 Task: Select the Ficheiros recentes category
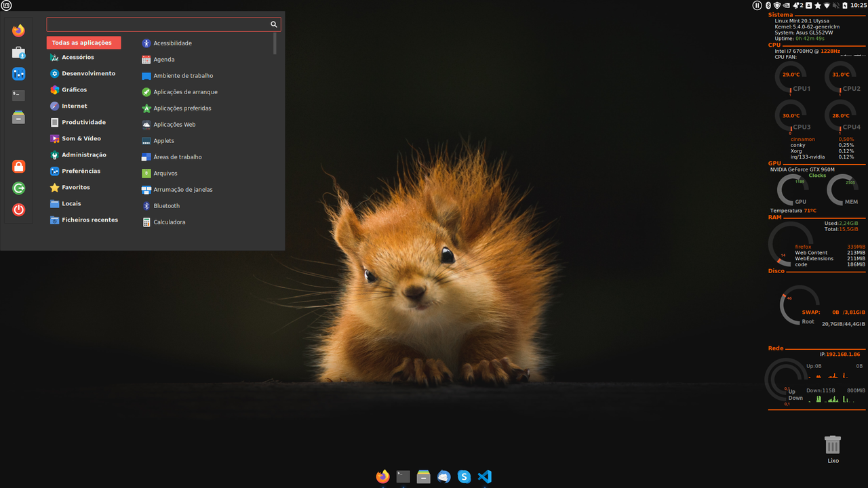tap(83, 220)
